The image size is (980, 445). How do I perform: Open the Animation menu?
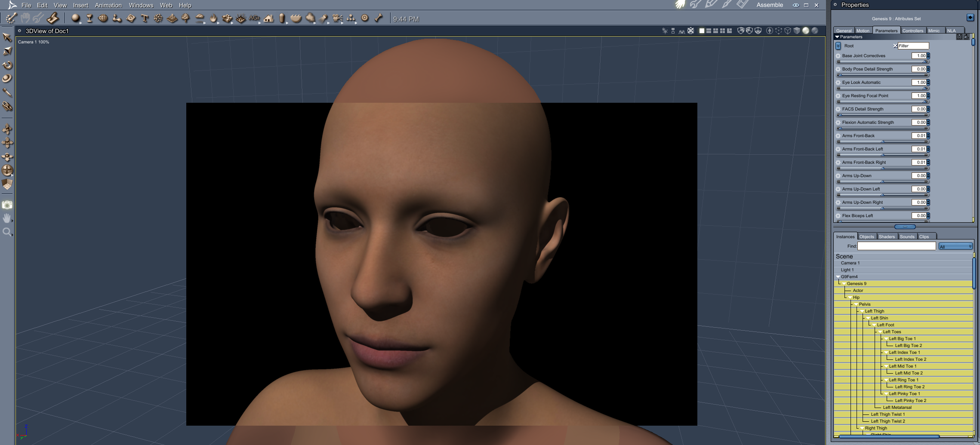pos(108,5)
